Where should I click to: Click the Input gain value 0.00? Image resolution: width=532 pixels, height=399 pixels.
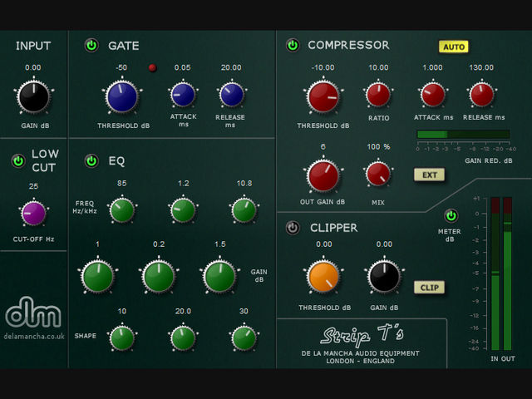[x=33, y=67]
